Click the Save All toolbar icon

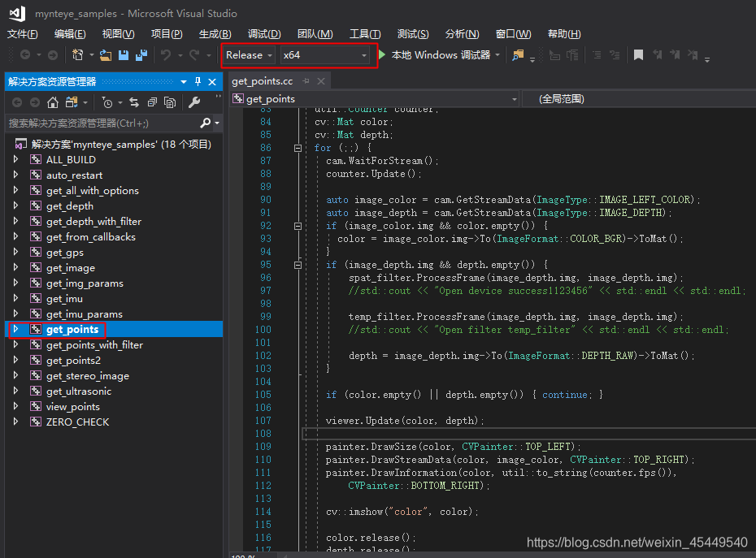click(141, 55)
